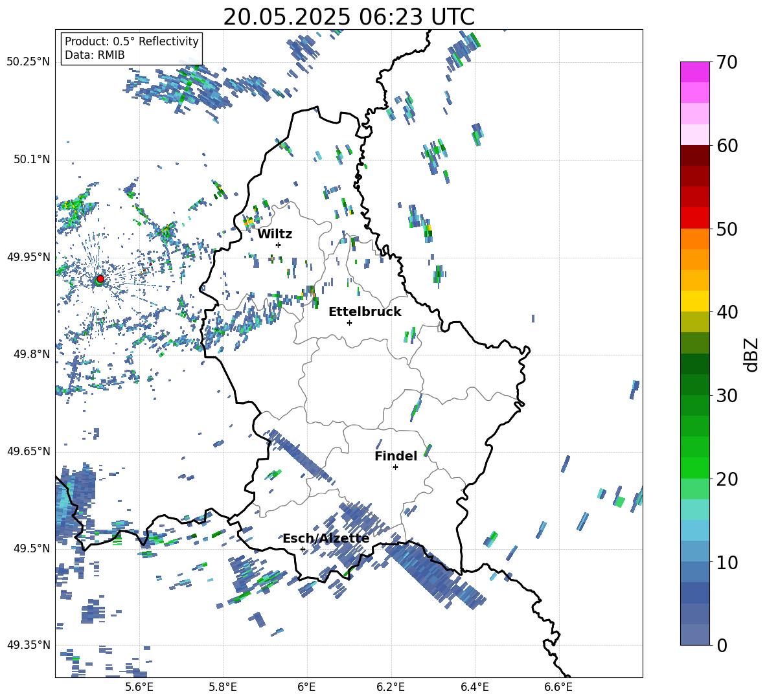Click the 6.4°E longitude label
767x700 pixels.
tap(474, 687)
